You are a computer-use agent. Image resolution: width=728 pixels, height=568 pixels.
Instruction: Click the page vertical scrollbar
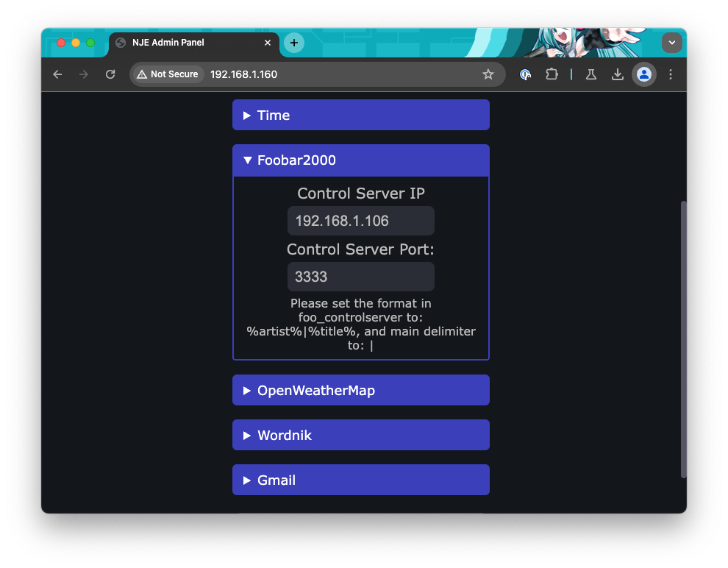point(683,339)
